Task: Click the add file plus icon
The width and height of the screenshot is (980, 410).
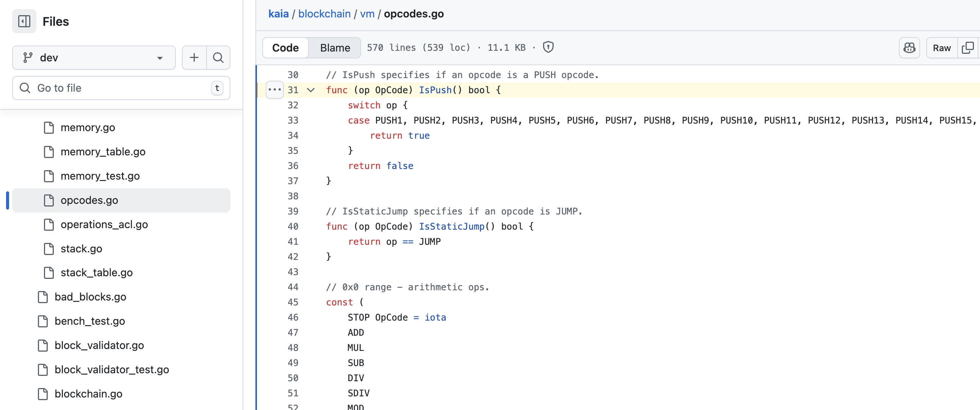Action: pos(194,58)
